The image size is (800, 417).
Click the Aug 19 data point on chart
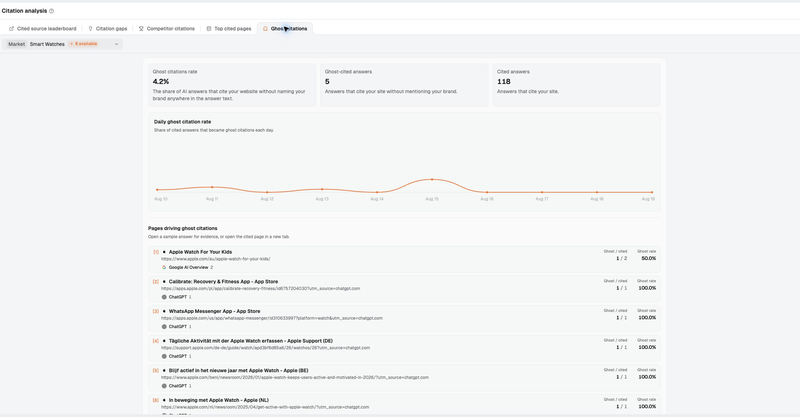652,192
